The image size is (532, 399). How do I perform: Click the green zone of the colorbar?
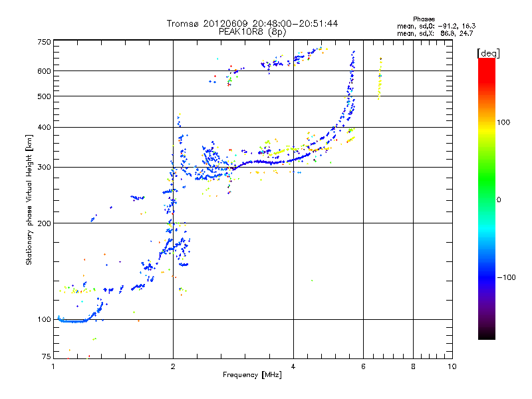487,180
